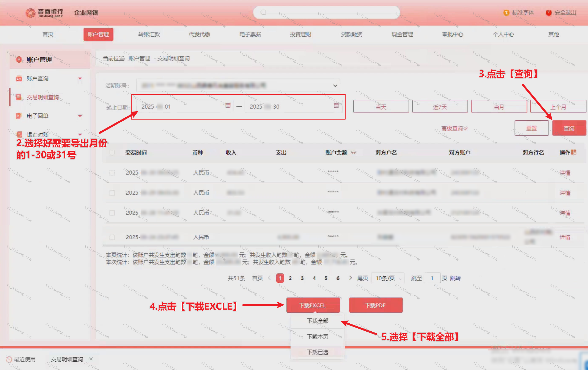Expand the 账户查询 sidebar submenu
The width and height of the screenshot is (588, 370).
coord(80,78)
